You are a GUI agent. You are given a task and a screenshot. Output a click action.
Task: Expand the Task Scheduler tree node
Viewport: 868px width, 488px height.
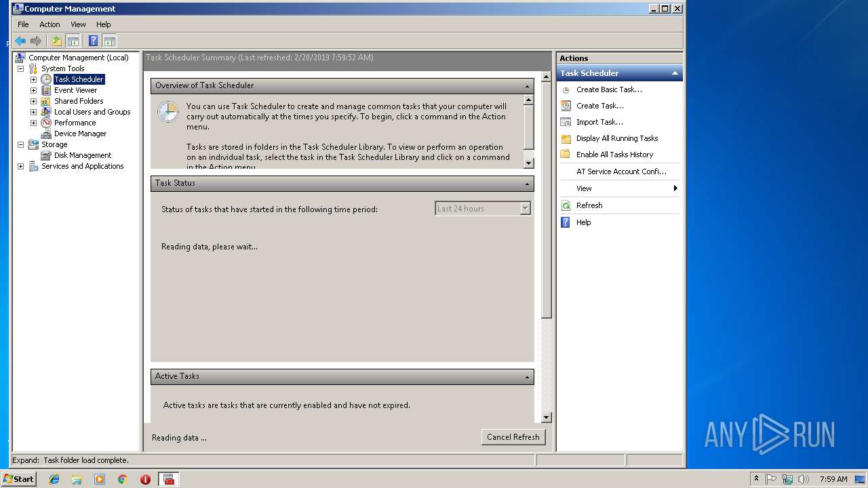pyautogui.click(x=33, y=79)
